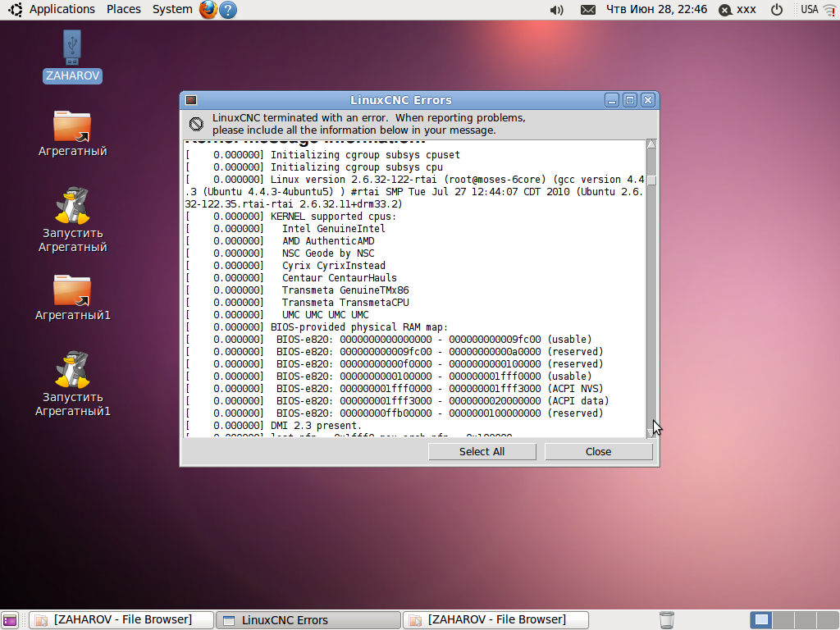The width and height of the screenshot is (840, 630).
Task: Click 'Initializing cgroup subsys cpu' log line
Action: coord(314,167)
